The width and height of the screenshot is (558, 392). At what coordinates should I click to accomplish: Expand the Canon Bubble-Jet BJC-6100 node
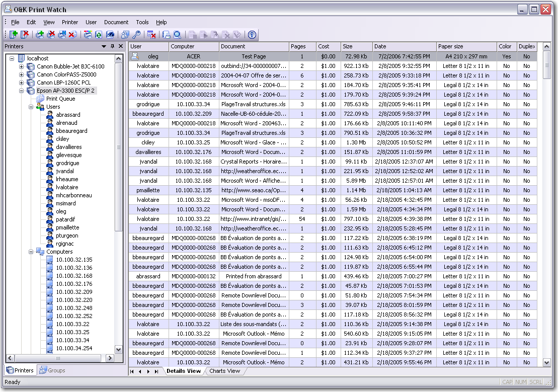[21, 66]
